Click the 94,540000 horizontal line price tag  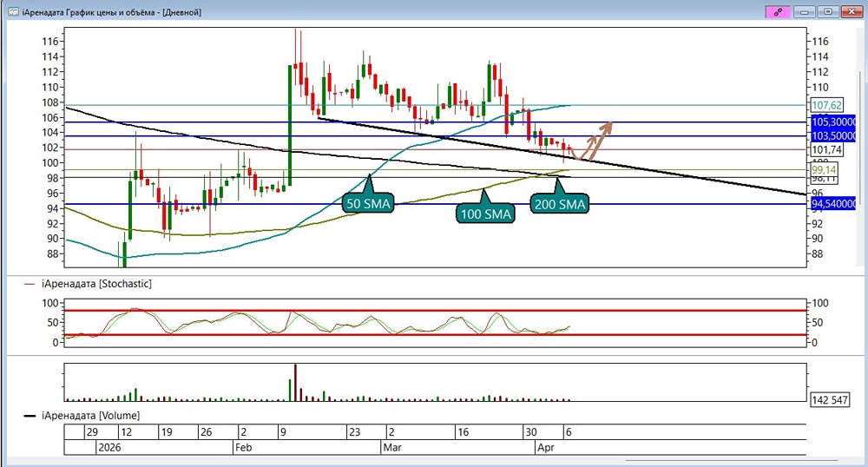[x=833, y=204]
